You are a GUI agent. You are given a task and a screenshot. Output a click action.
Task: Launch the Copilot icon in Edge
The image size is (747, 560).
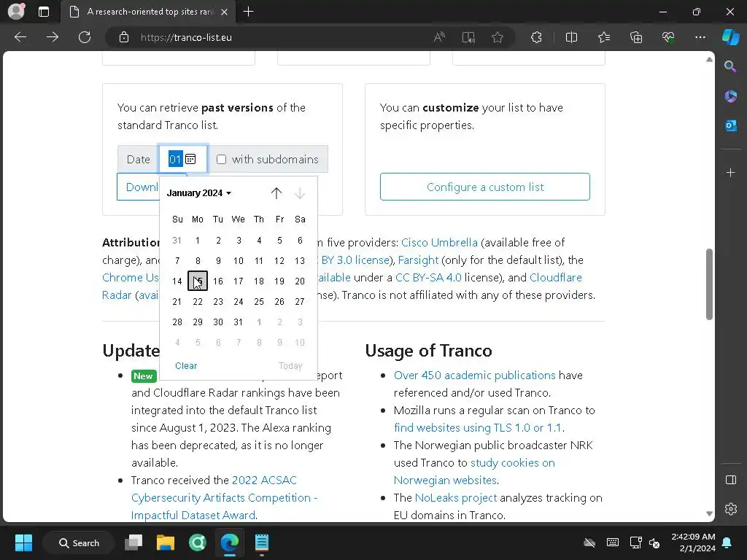point(730,37)
